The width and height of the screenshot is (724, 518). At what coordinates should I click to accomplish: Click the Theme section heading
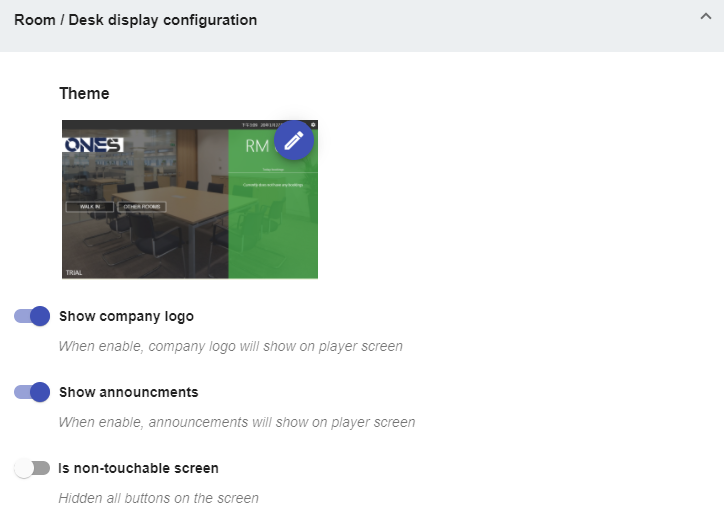point(84,93)
